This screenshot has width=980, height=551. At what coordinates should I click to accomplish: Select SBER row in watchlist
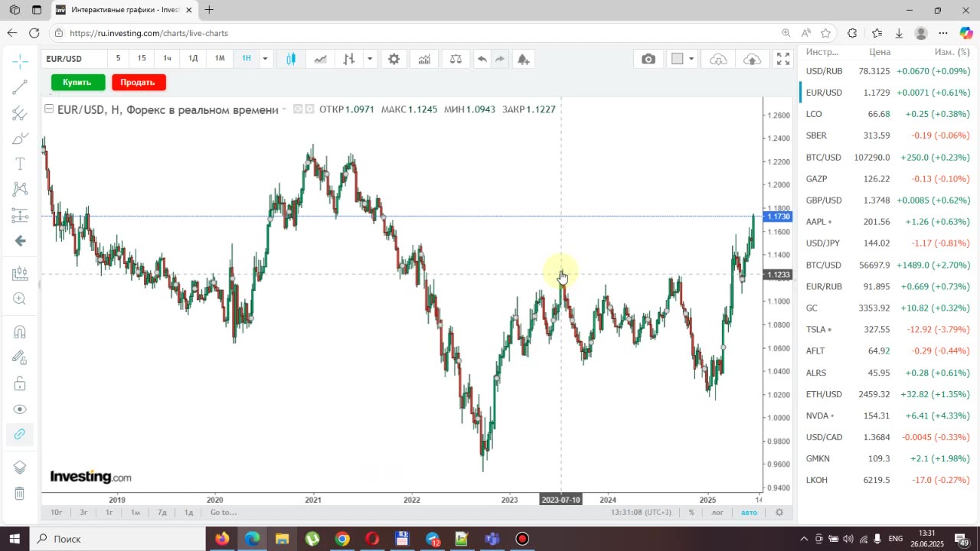pyautogui.click(x=889, y=135)
